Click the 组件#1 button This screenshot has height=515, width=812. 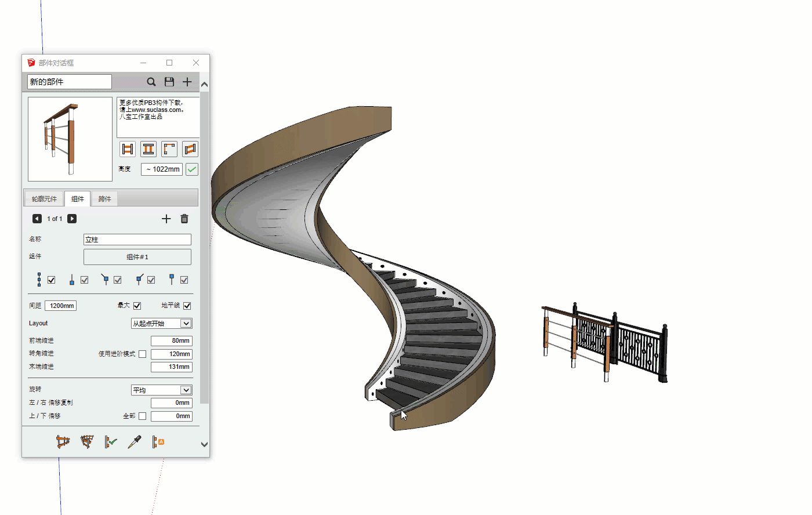[137, 257]
